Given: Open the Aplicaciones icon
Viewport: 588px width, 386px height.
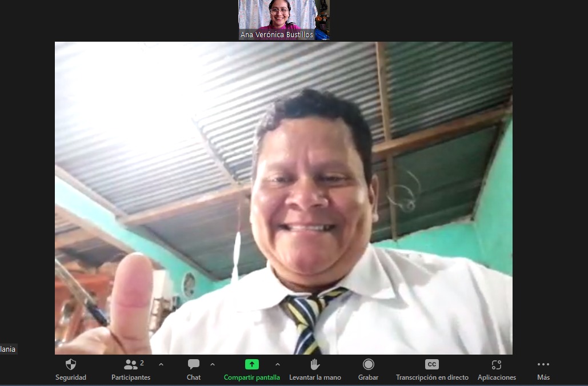Looking at the screenshot, I should click(x=497, y=364).
